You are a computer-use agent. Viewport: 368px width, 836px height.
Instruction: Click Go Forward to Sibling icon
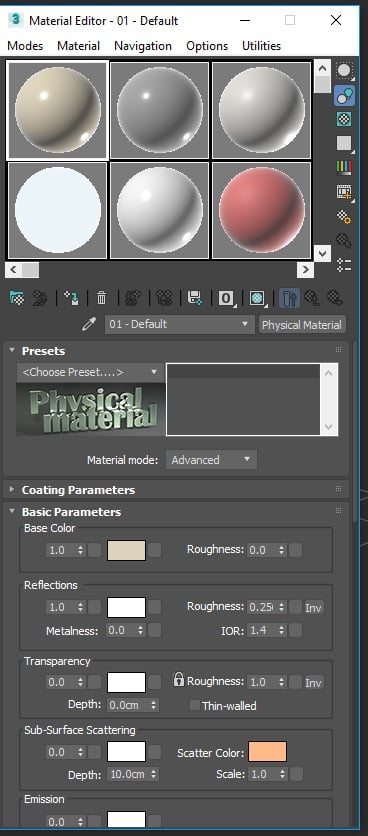[335, 298]
